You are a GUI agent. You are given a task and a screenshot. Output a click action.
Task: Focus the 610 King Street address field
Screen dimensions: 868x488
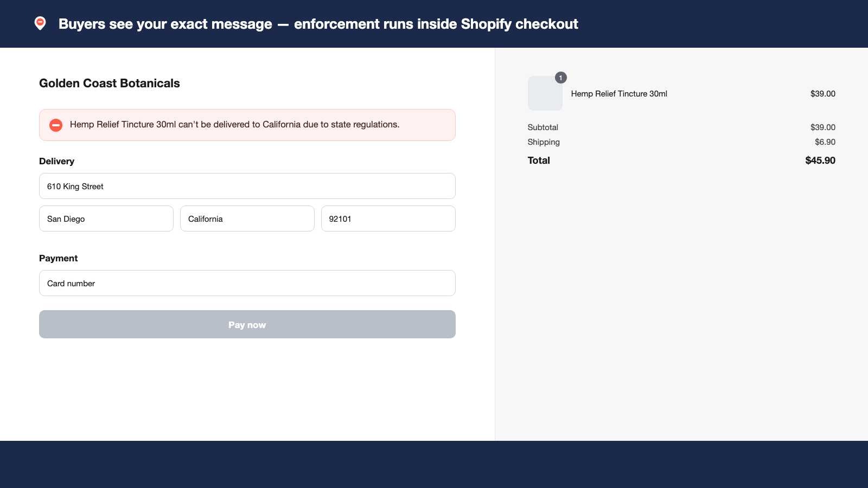[x=247, y=186]
